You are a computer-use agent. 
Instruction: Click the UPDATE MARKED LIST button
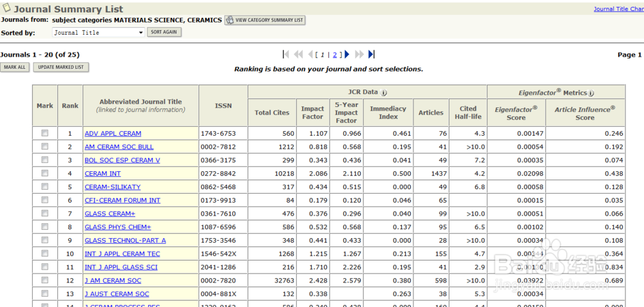click(x=61, y=68)
